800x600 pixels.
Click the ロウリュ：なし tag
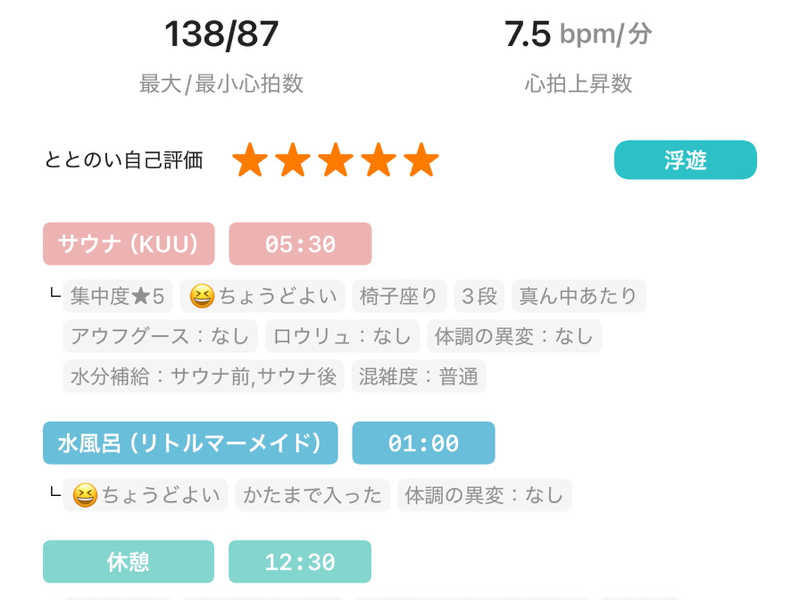(x=342, y=336)
